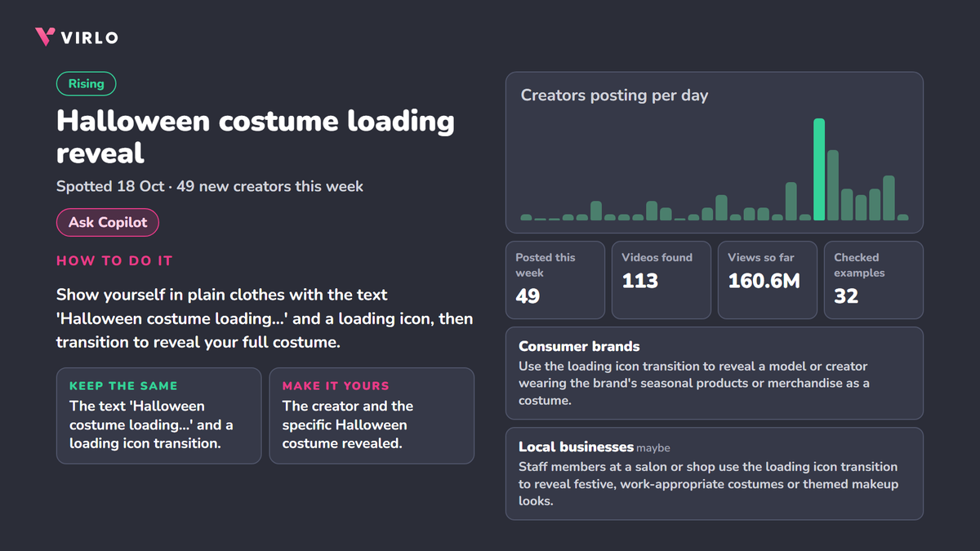Click the maybe tag beside Local businesses
This screenshot has width=980, height=551.
pos(653,448)
